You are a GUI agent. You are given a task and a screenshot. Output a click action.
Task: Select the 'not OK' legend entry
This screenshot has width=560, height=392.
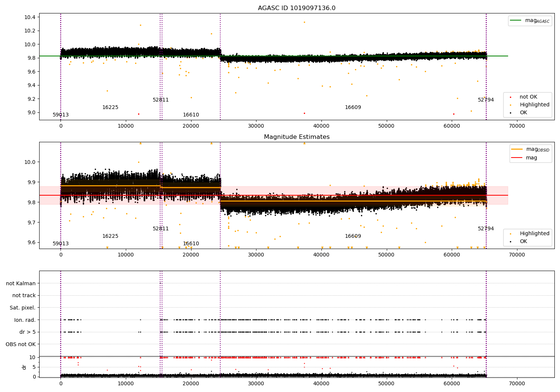tap(528, 97)
